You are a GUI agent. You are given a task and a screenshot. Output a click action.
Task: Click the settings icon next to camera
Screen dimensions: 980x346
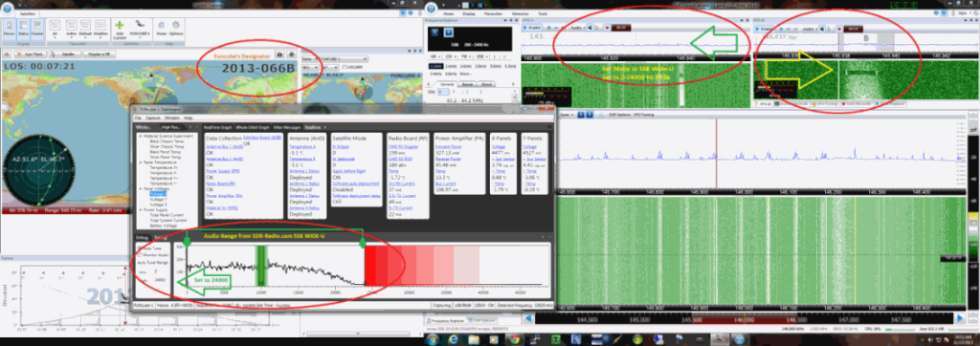(292, 55)
